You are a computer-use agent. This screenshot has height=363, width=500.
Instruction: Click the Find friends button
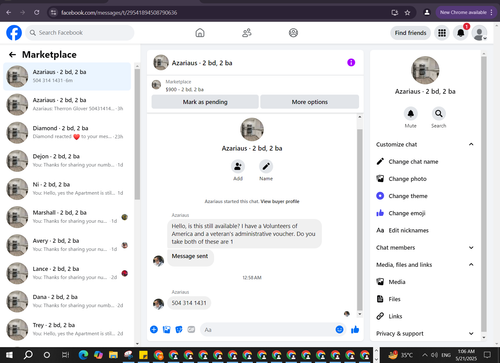tap(410, 33)
